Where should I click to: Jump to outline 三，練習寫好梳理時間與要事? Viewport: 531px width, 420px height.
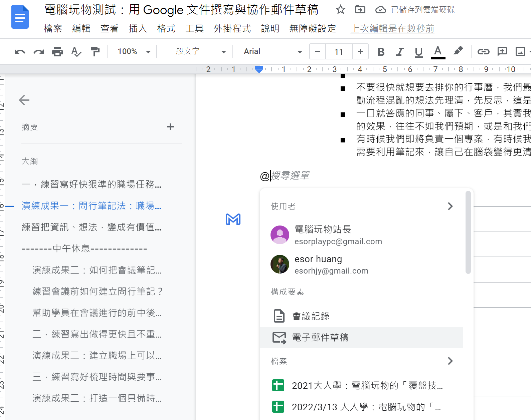pos(97,377)
